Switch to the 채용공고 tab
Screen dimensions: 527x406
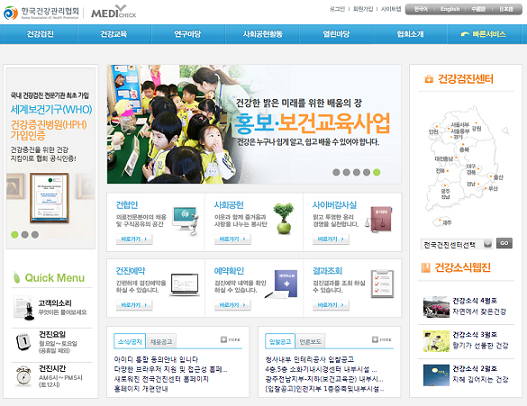point(161,342)
